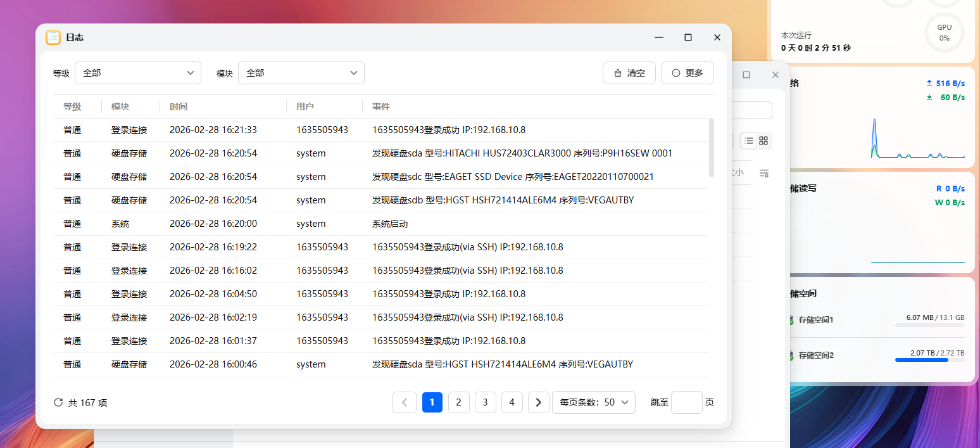Select the 发现硬盘sda event at 16:00:46

[x=380, y=364]
